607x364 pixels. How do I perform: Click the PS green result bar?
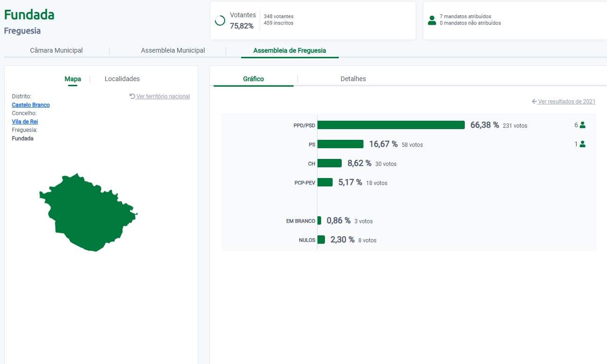[340, 144]
